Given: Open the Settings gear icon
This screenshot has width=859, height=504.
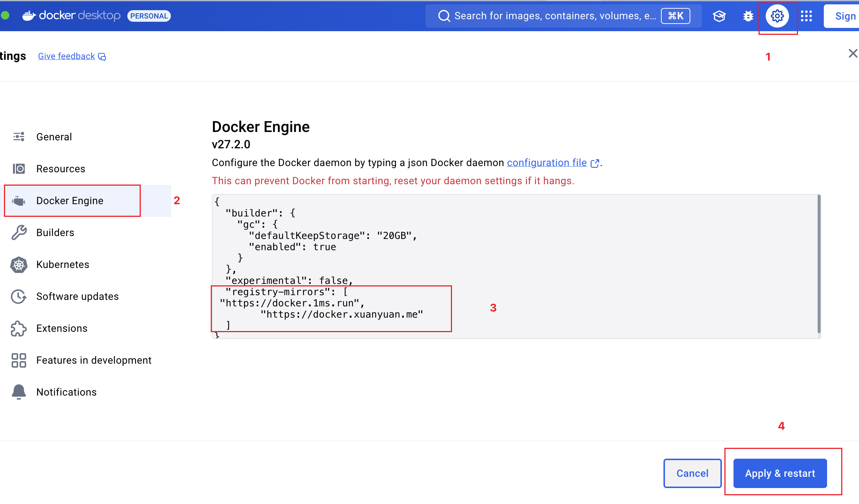Looking at the screenshot, I should pyautogui.click(x=777, y=16).
